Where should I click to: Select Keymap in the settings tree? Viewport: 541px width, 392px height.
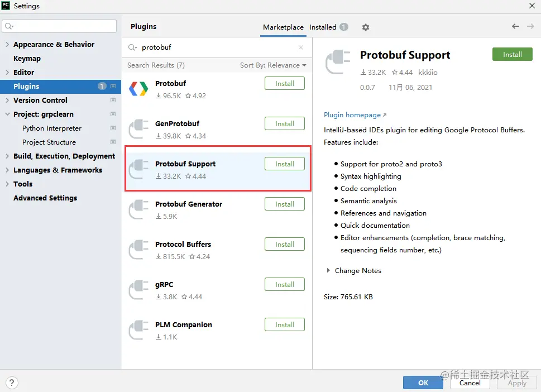[27, 58]
